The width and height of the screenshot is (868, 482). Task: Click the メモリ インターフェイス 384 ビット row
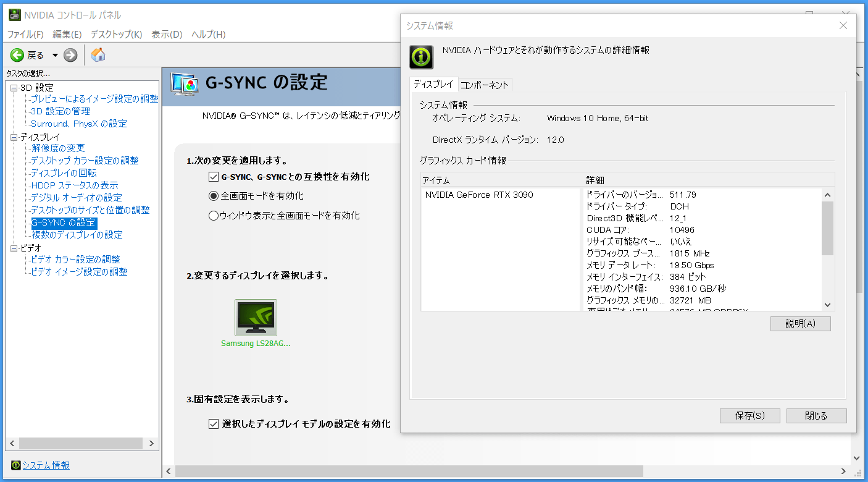703,277
